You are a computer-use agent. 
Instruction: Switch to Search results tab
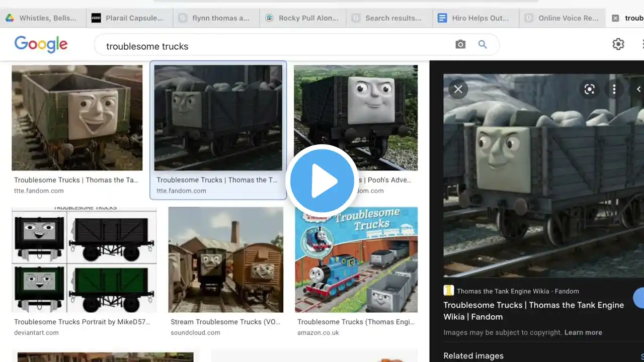point(389,18)
